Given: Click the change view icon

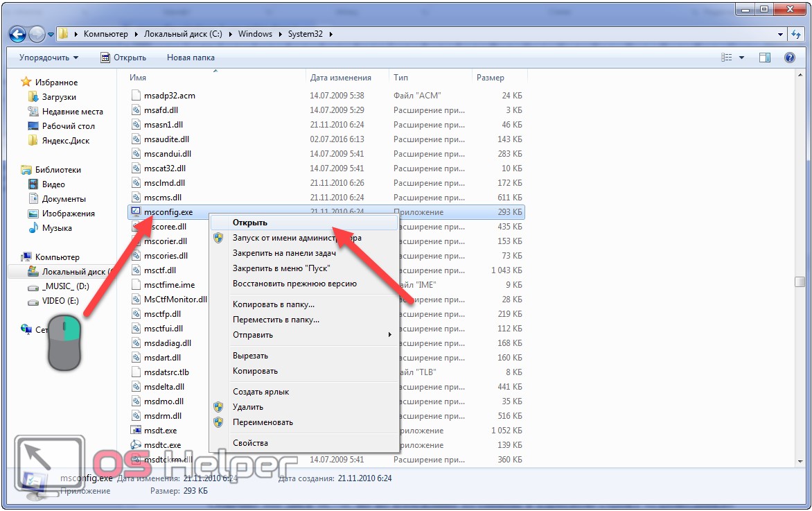Looking at the screenshot, I should 727,58.
